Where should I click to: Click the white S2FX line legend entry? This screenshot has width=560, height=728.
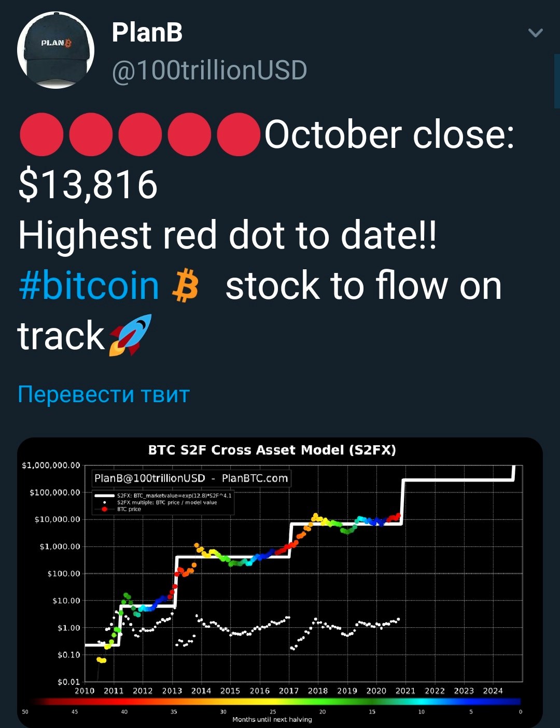[163, 496]
